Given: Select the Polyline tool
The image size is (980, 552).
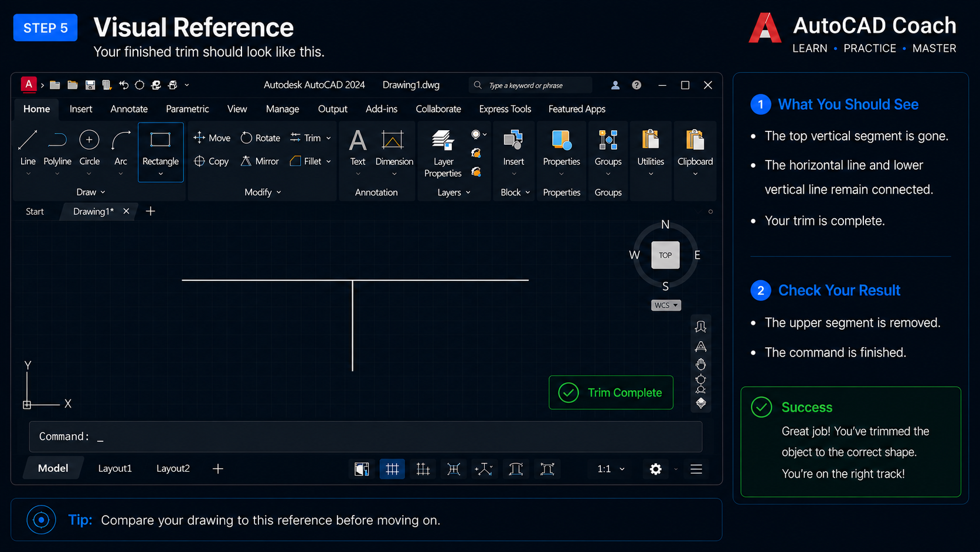Looking at the screenshot, I should pyautogui.click(x=57, y=148).
